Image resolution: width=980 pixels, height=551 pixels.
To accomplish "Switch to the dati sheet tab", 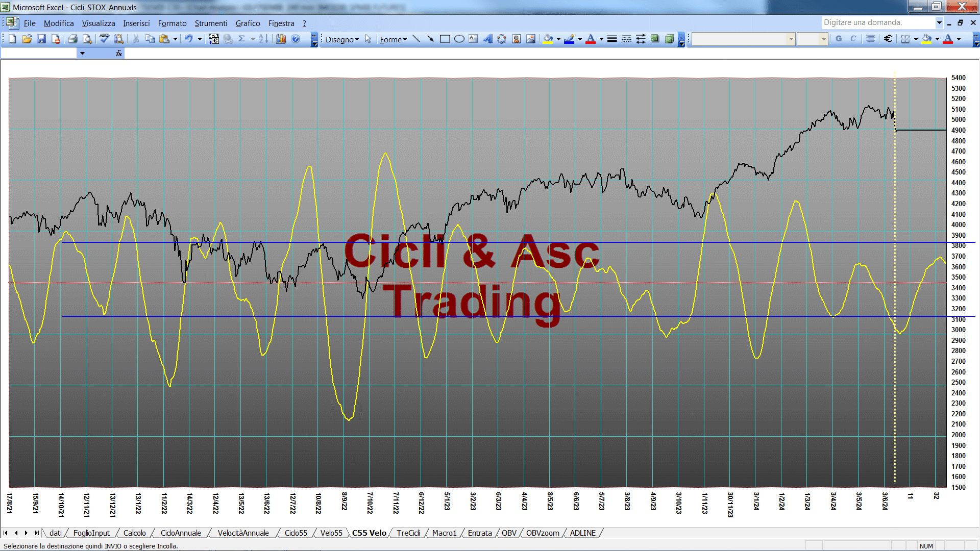I will 56,533.
